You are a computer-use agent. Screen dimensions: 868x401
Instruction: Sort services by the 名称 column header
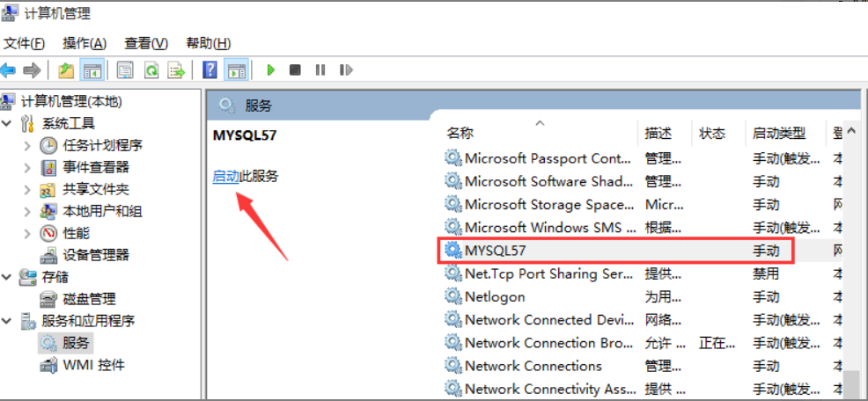[460, 134]
